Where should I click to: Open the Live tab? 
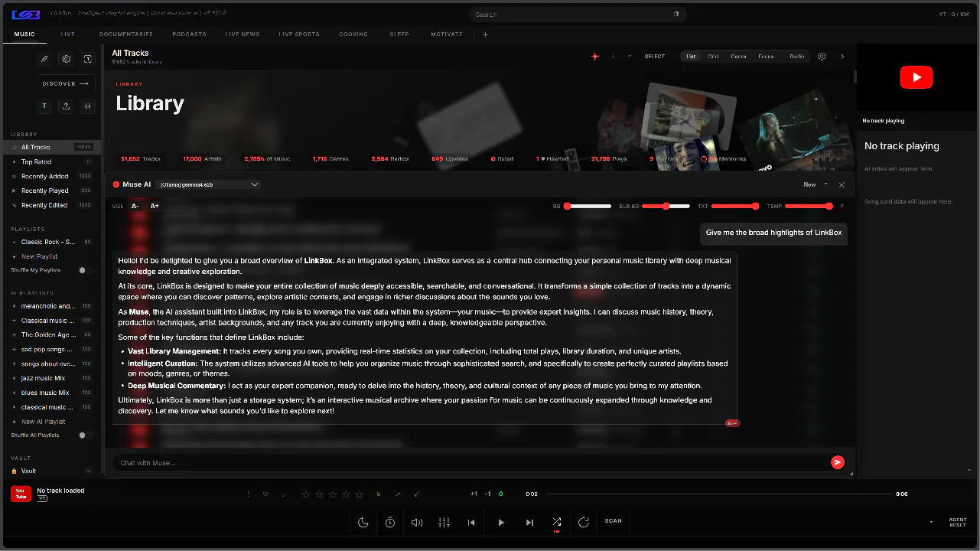click(68, 34)
